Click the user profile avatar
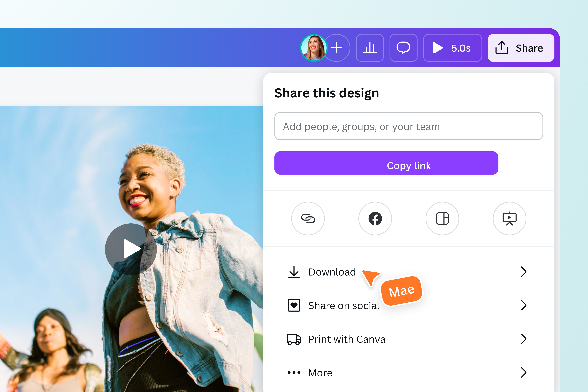This screenshot has width=588, height=392. tap(314, 48)
